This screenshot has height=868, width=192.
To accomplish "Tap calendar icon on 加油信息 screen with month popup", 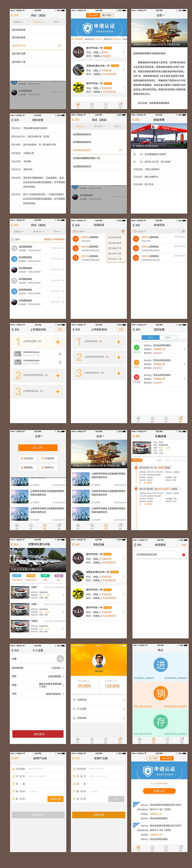I will 123,231.
